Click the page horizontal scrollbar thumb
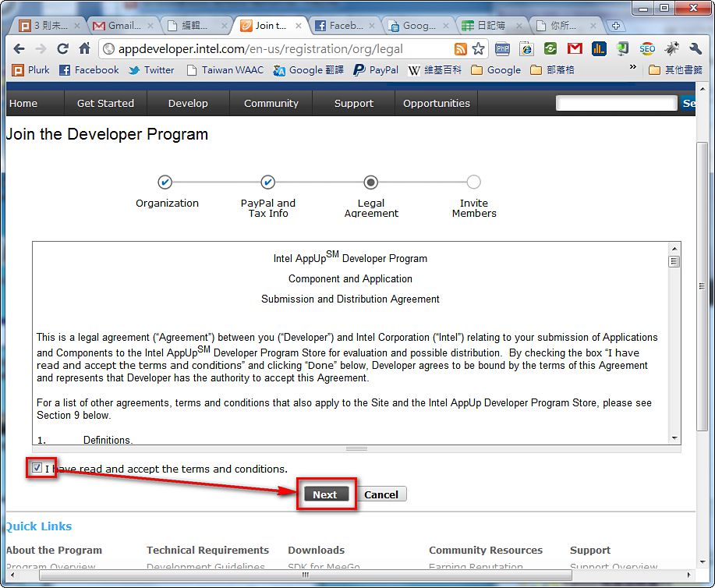 click(x=306, y=575)
